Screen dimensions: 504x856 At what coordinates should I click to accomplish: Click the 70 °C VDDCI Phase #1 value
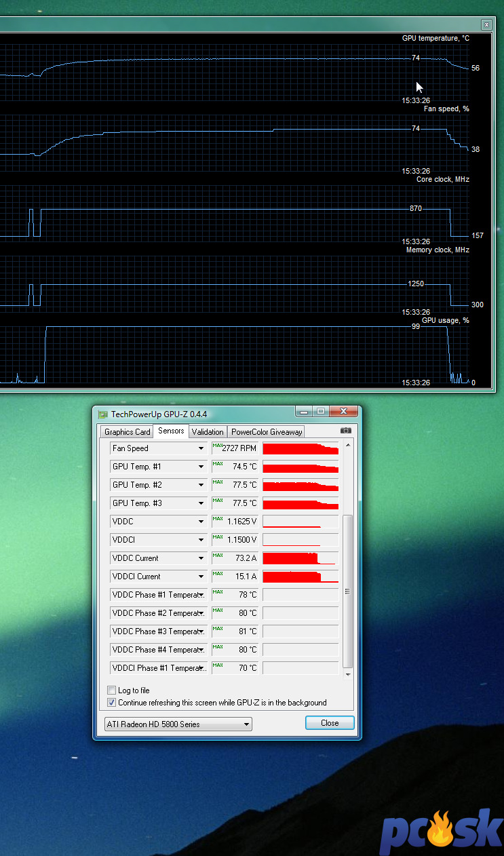pos(248,668)
